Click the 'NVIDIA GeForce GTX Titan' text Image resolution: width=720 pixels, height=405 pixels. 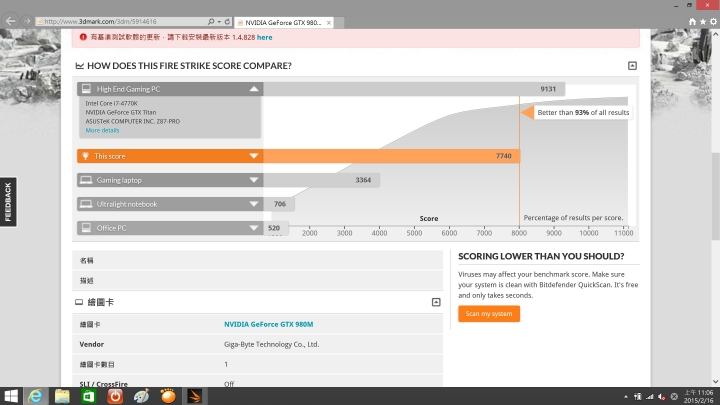point(121,112)
